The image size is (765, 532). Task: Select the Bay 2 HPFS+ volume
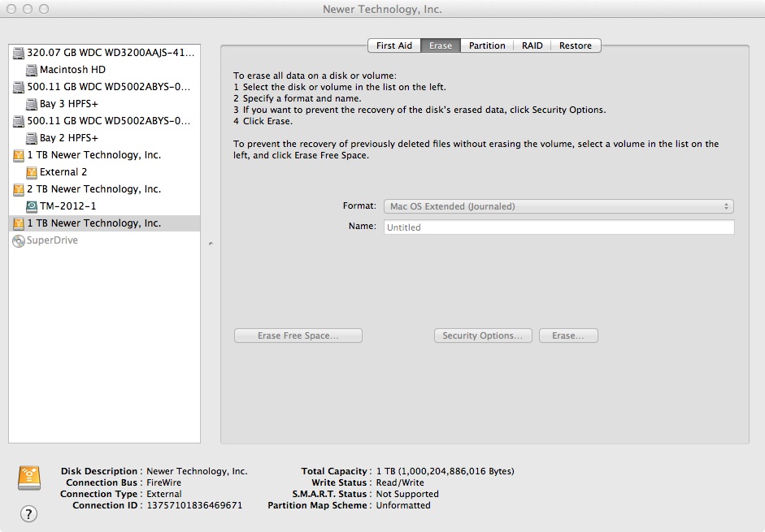click(x=104, y=138)
